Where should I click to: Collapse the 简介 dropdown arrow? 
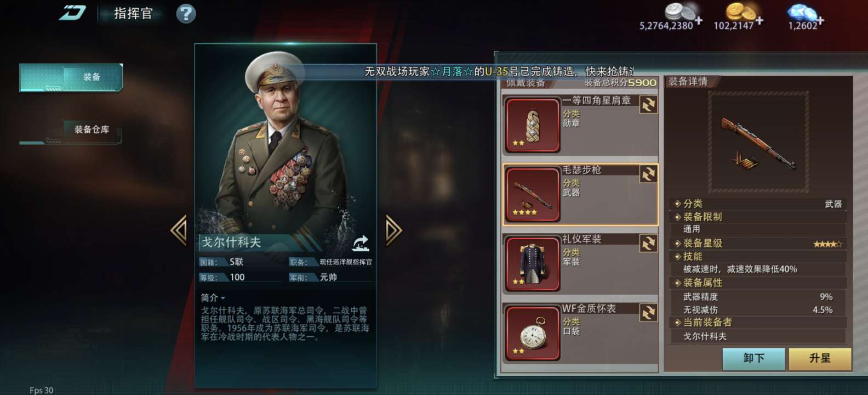[223, 298]
